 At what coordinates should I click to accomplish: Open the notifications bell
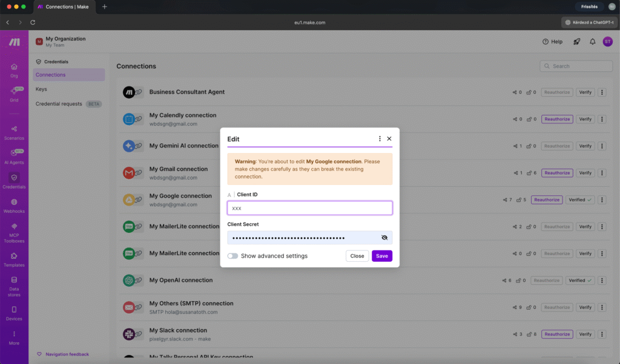(592, 42)
